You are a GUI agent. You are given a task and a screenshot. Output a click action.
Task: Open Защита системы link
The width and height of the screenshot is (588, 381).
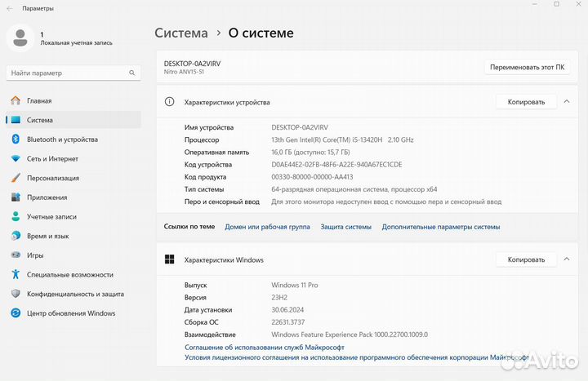tap(345, 227)
